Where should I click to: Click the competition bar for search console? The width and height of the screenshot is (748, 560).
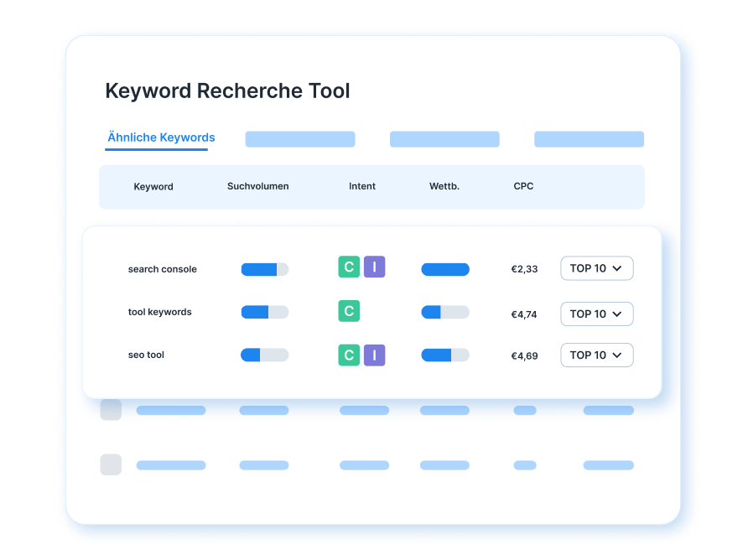click(445, 269)
